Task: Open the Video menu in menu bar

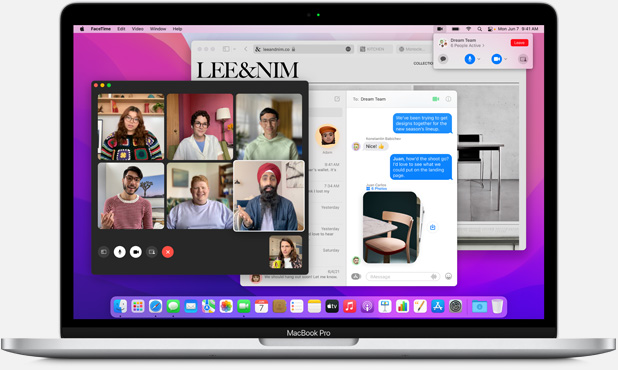Action: pyautogui.click(x=138, y=29)
